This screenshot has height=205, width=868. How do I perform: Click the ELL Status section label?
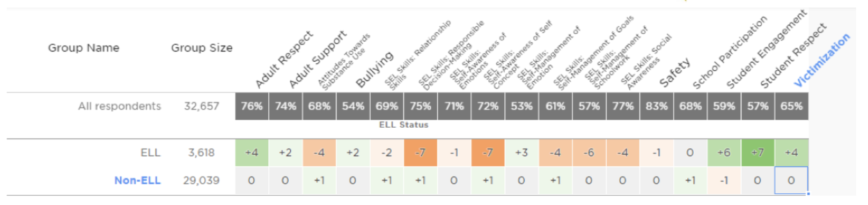[403, 125]
